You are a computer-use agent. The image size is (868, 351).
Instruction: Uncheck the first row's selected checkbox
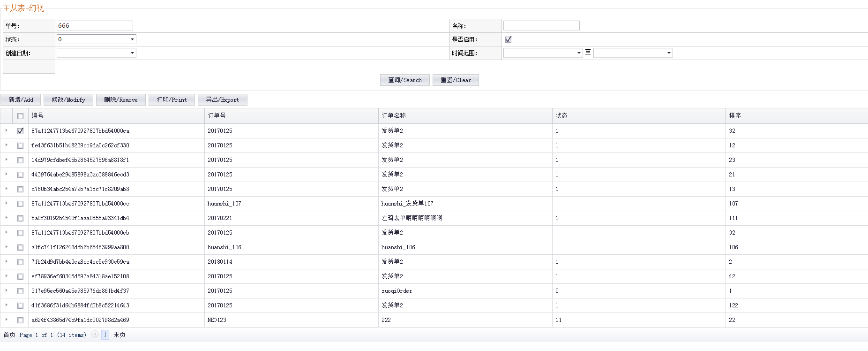point(20,131)
